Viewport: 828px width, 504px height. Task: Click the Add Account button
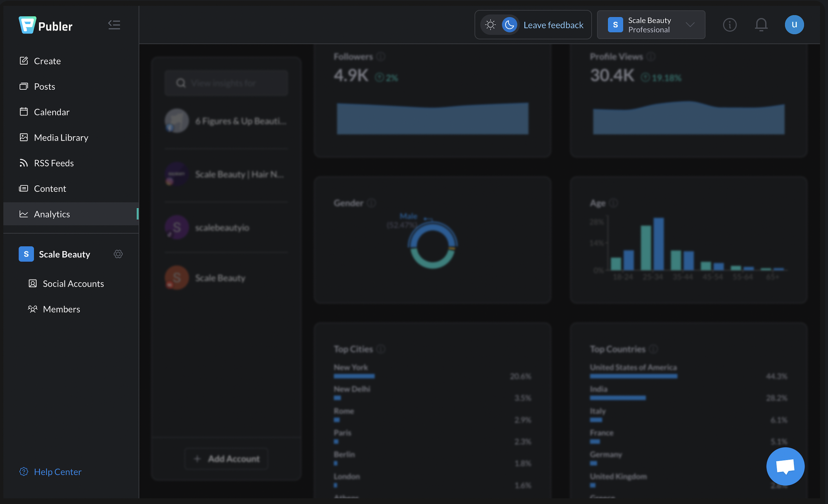tap(226, 459)
